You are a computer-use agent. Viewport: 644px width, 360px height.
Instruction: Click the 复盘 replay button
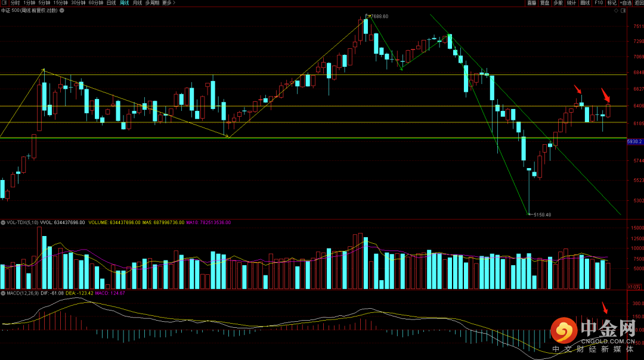545,3
